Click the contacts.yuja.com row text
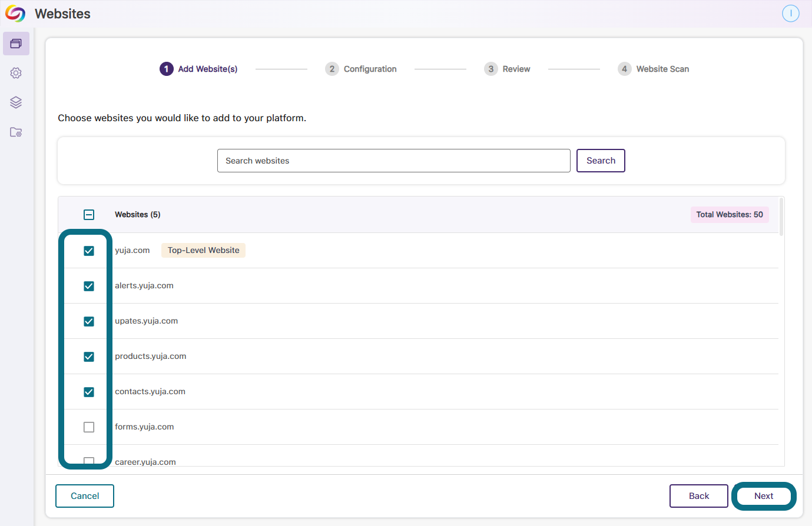The height and width of the screenshot is (526, 812). [150, 391]
